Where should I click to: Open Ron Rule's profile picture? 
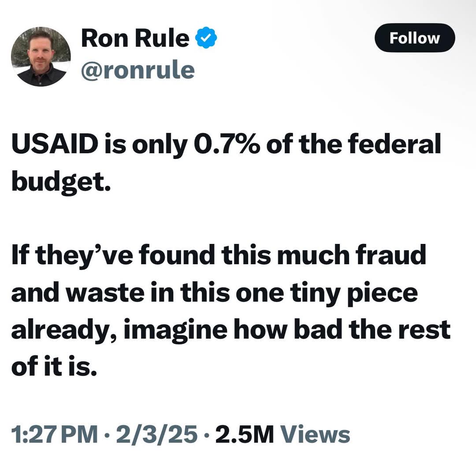(x=41, y=57)
